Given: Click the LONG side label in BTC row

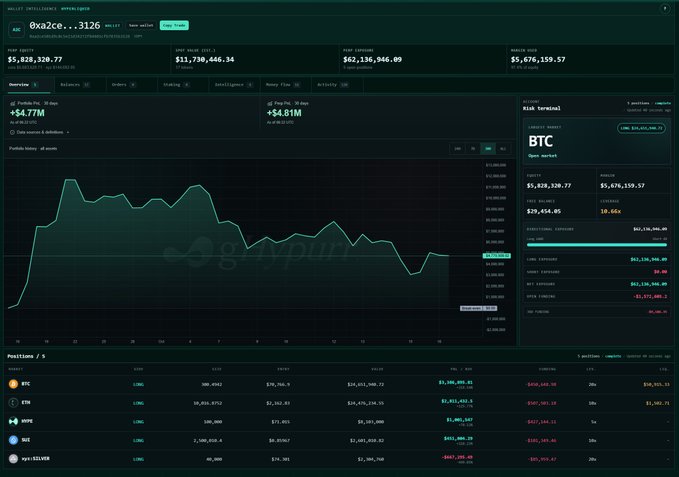Looking at the screenshot, I should pos(139,384).
